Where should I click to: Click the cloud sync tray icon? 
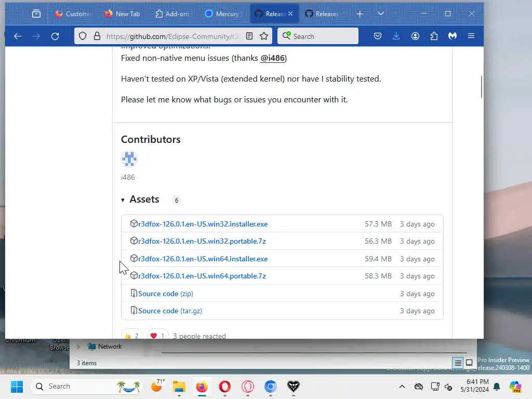click(x=419, y=387)
